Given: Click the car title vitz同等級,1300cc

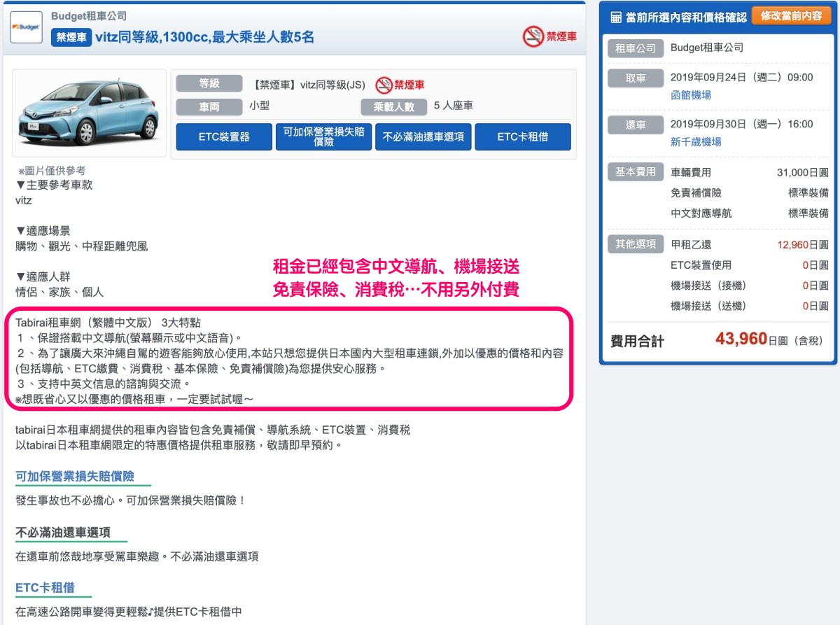Looking at the screenshot, I should [x=205, y=37].
